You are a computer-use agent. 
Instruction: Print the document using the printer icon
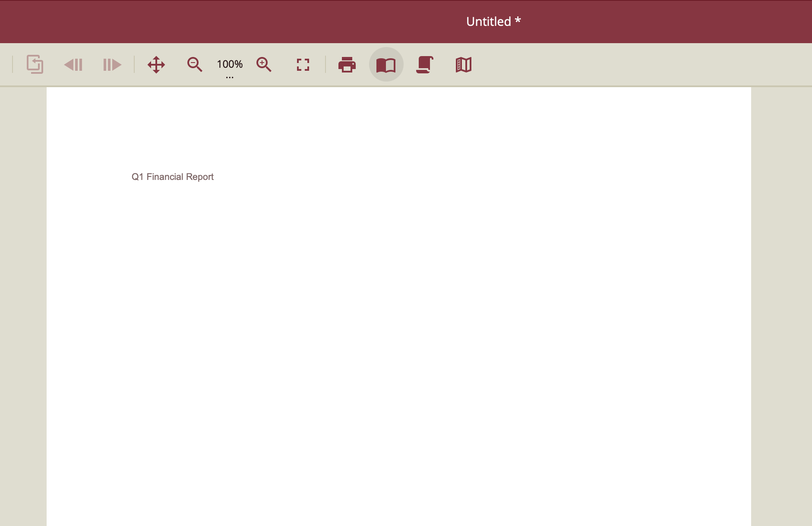tap(347, 65)
